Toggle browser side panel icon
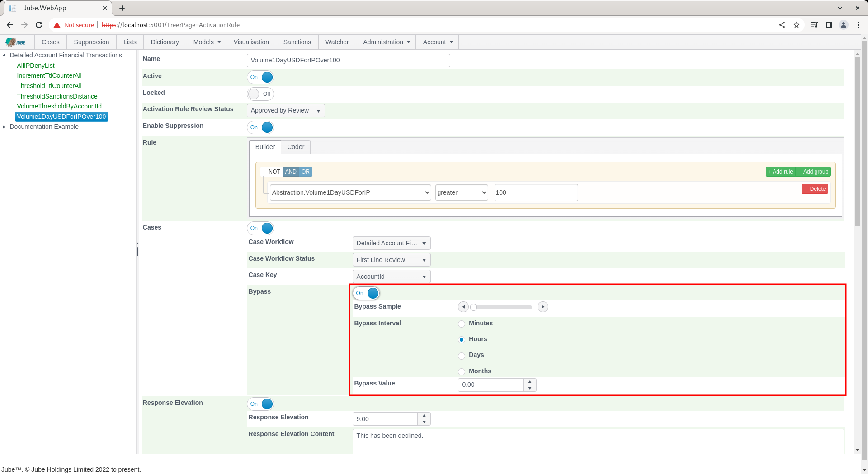This screenshot has height=474, width=868. click(x=829, y=25)
